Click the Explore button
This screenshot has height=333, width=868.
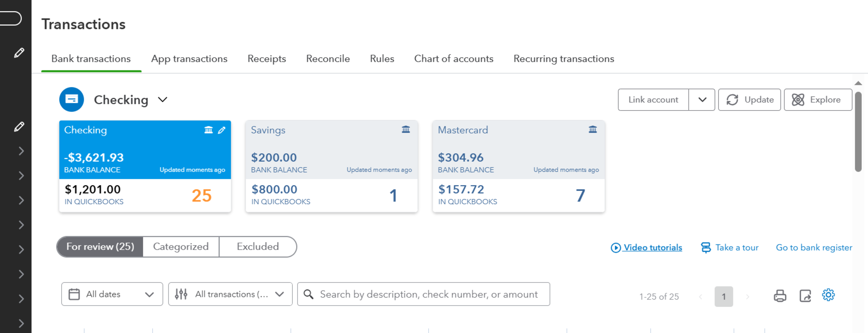tap(818, 100)
